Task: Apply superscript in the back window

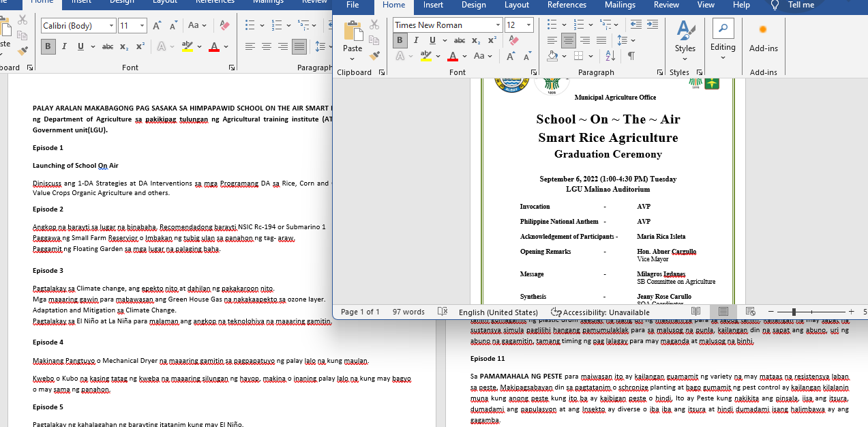Action: 140,46
